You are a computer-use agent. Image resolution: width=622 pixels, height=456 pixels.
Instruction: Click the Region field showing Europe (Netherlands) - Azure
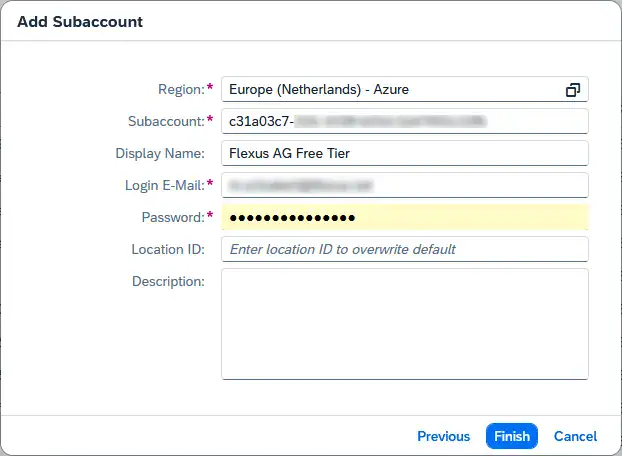coord(390,90)
